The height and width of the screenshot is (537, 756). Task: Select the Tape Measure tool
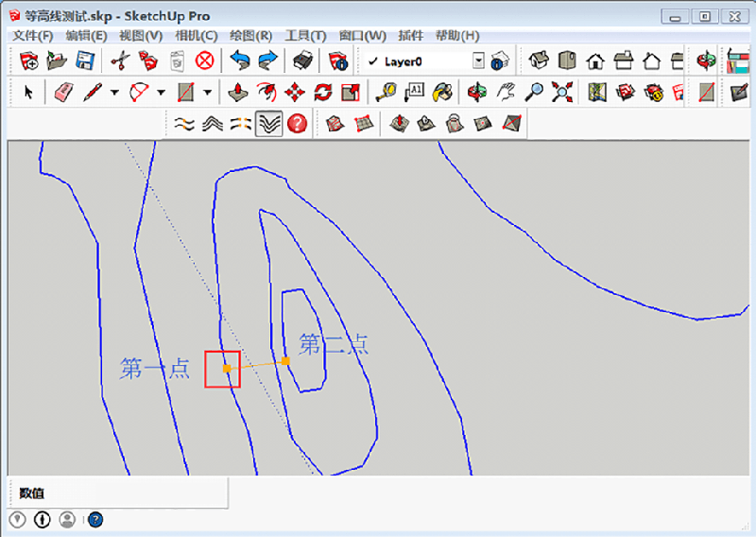tap(386, 92)
